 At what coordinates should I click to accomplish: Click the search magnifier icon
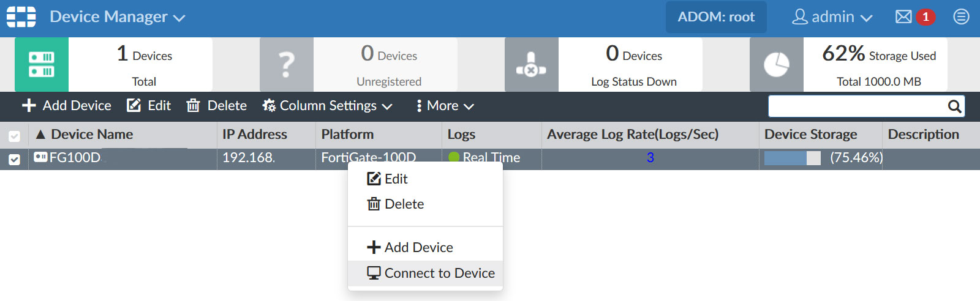[x=954, y=106]
